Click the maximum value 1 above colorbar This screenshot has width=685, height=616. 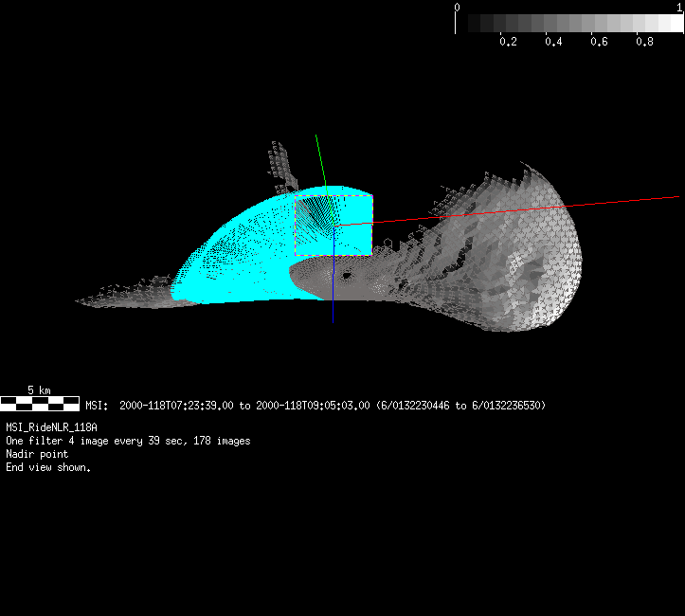point(679,7)
